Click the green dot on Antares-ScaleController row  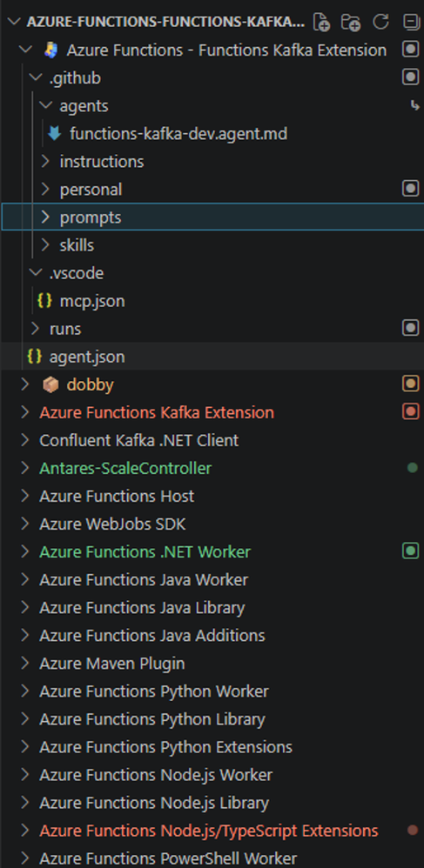413,468
